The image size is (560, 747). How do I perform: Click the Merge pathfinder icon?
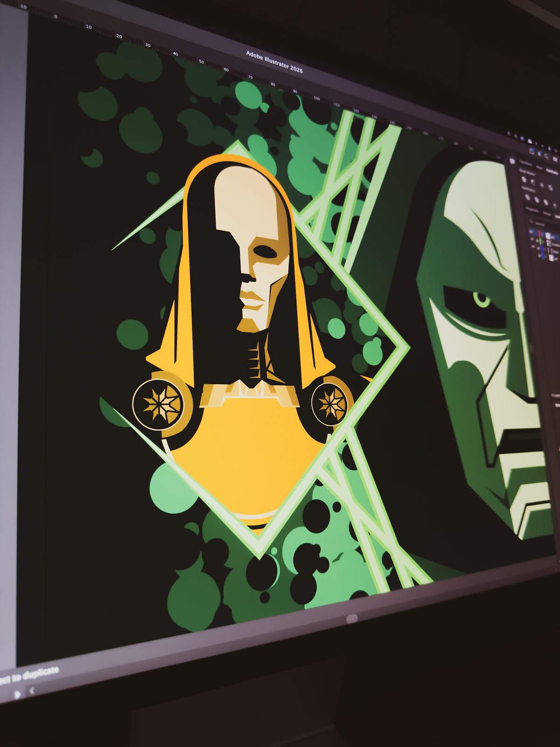(x=546, y=202)
